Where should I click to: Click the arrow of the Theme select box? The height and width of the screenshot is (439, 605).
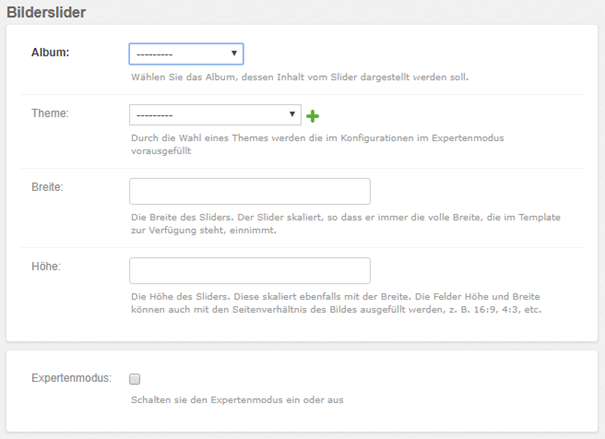pos(292,115)
